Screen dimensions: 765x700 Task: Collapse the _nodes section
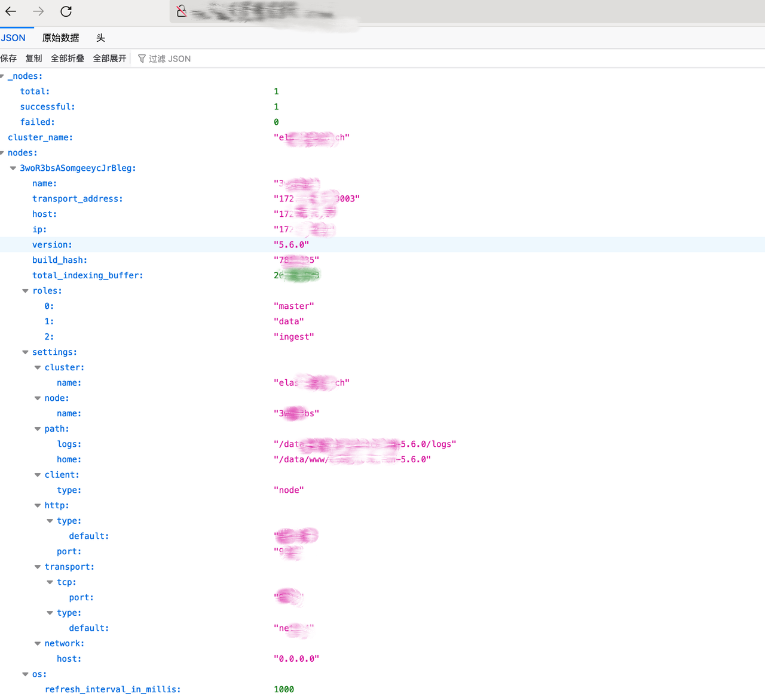pyautogui.click(x=2, y=76)
